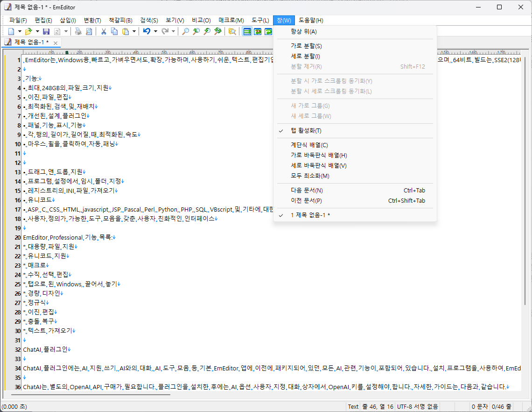This screenshot has height=412, width=532.
Task: Open the 삽입(I) menu
Action: point(68,21)
